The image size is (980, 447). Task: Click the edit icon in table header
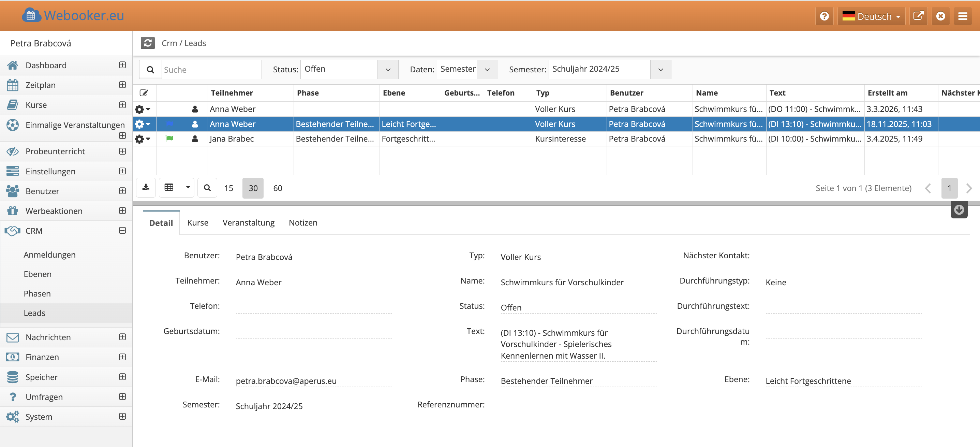[x=144, y=93]
